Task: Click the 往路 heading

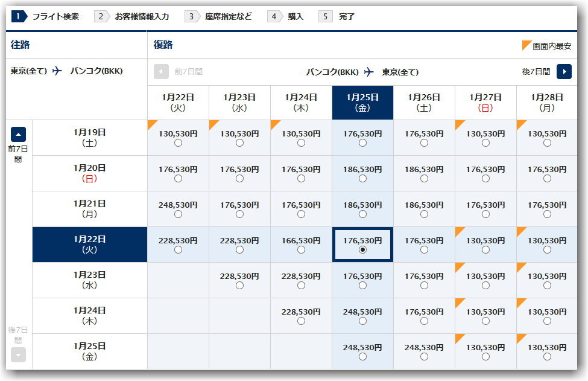Action: (x=21, y=45)
